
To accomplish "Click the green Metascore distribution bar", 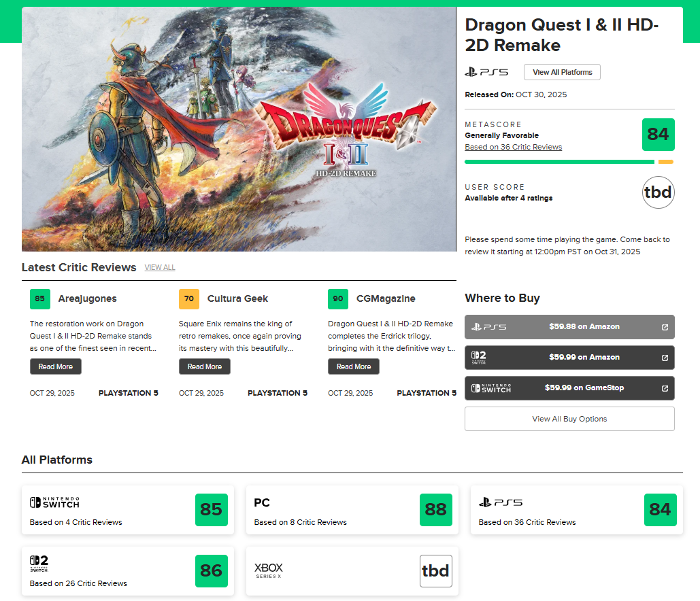I will (x=558, y=162).
